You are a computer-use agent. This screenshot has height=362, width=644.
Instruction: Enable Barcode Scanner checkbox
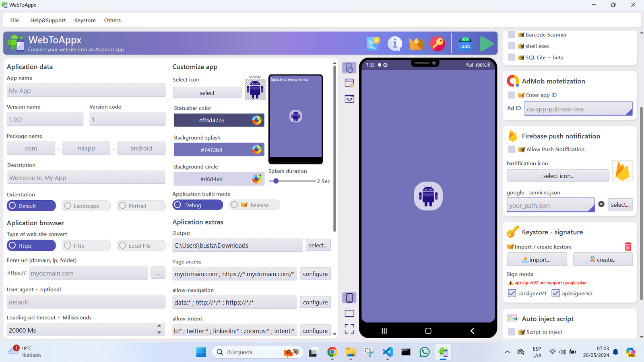pos(512,35)
